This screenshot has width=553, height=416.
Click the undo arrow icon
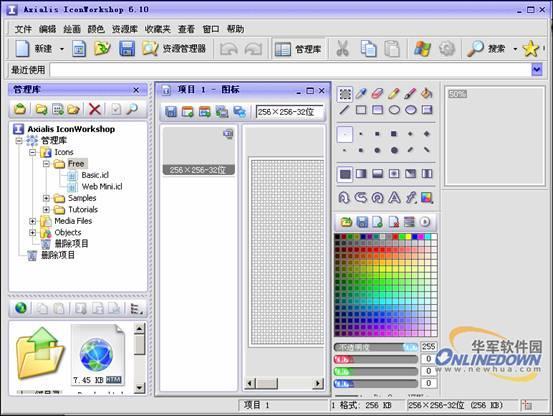229,49
